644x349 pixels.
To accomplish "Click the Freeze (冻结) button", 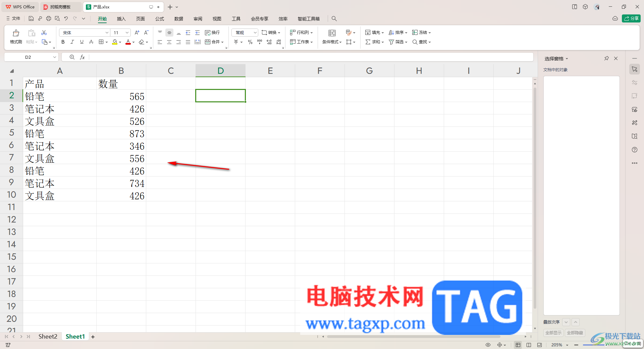I will click(421, 33).
